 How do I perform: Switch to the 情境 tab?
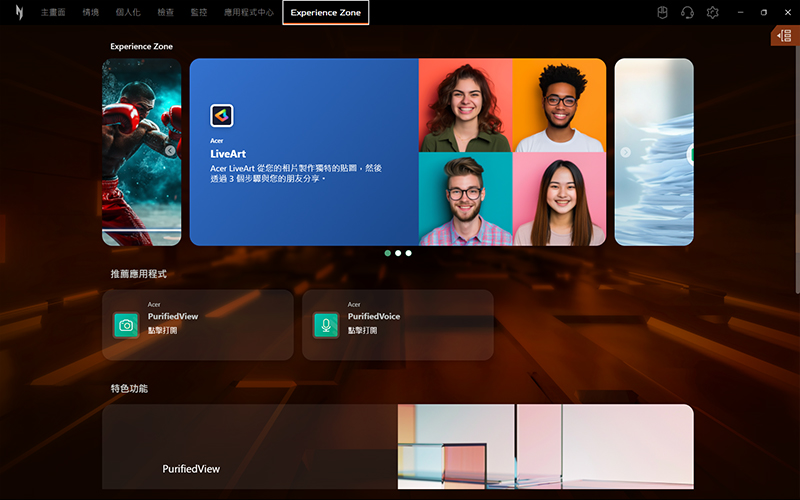[90, 12]
